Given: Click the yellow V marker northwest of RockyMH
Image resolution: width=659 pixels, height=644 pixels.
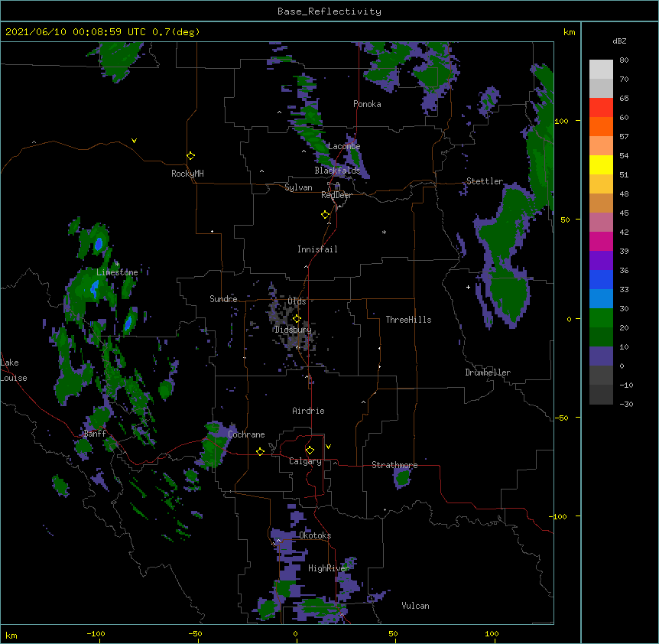Looking at the screenshot, I should pyautogui.click(x=134, y=141).
